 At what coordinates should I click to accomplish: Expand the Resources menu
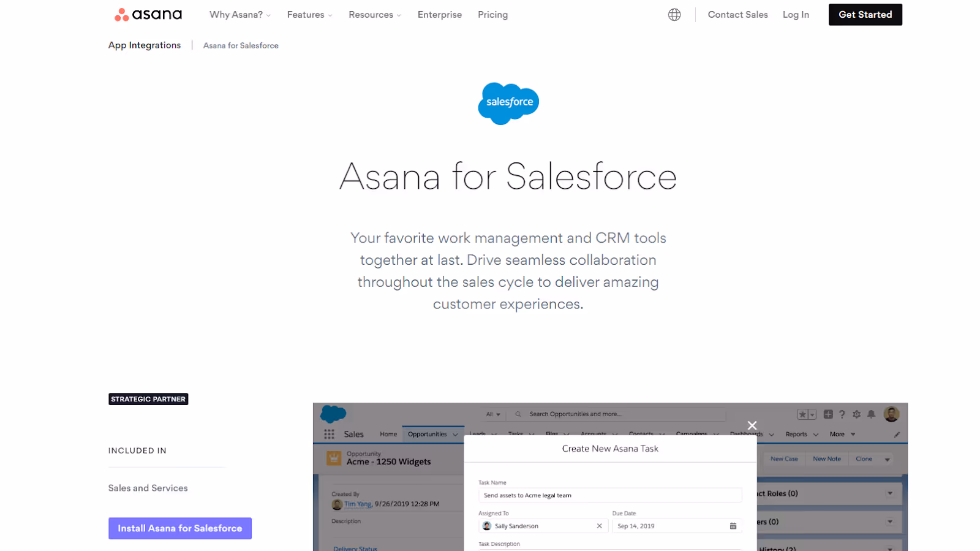coord(375,15)
